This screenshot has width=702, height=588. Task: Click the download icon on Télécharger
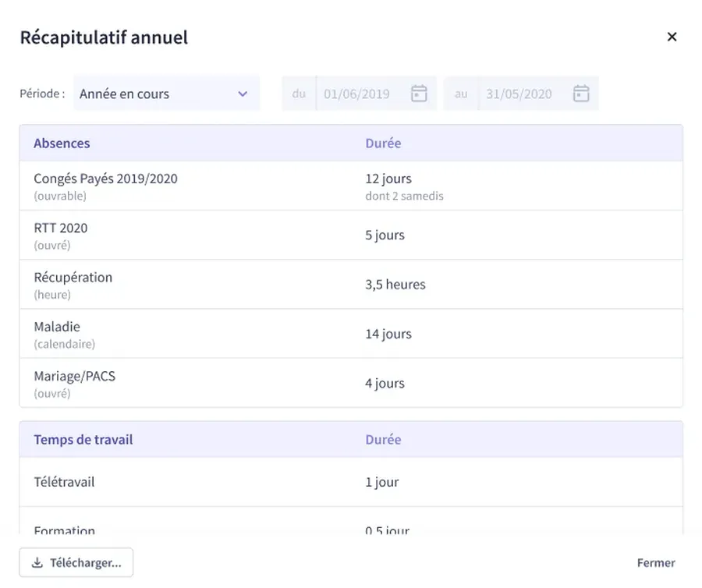click(37, 562)
